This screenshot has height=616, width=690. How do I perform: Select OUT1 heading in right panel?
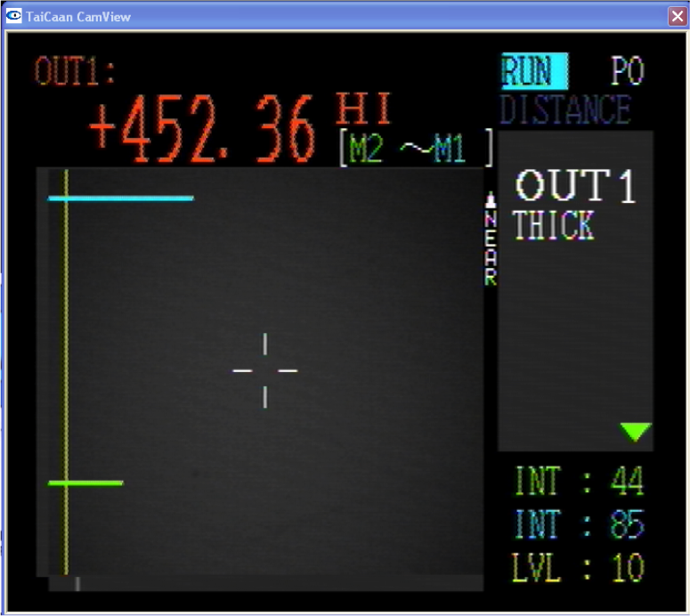[x=576, y=187]
